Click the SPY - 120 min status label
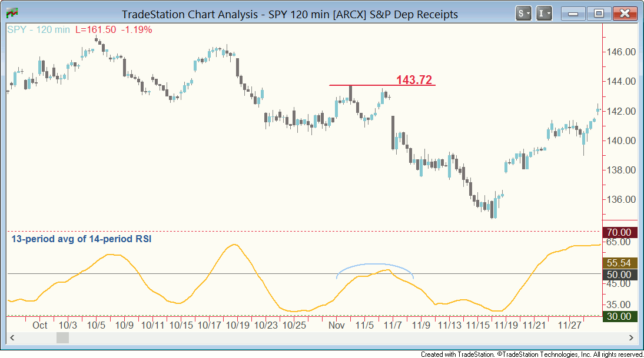This screenshot has height=358, width=644. point(39,29)
